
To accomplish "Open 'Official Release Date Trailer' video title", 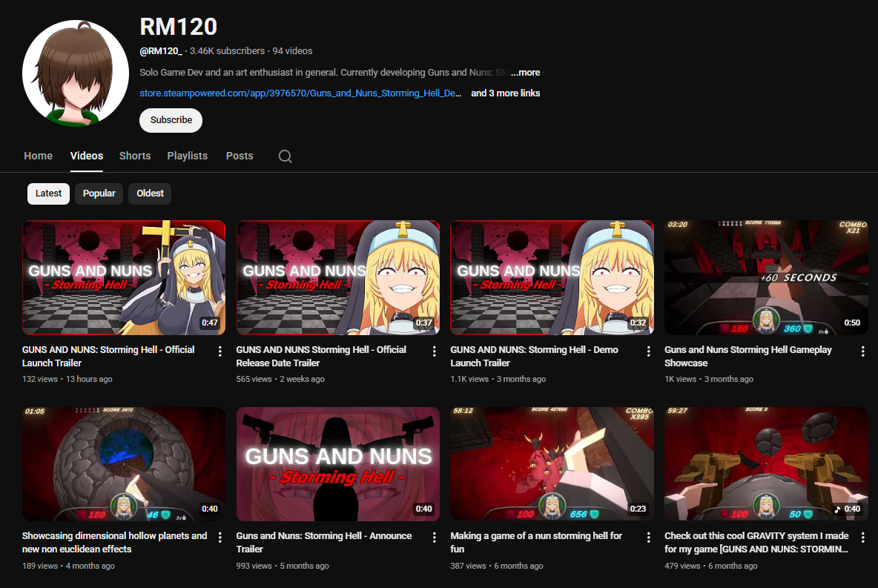I will point(321,356).
